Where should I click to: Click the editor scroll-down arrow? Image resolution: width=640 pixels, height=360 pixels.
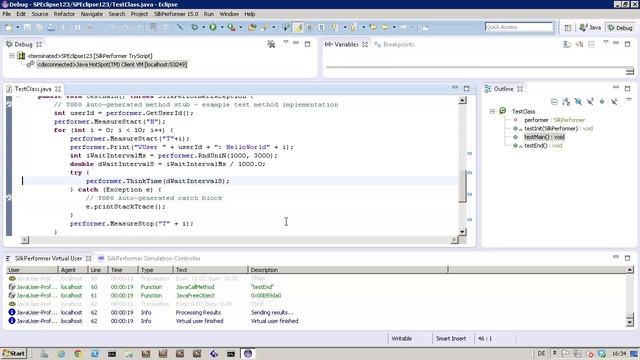[462, 231]
